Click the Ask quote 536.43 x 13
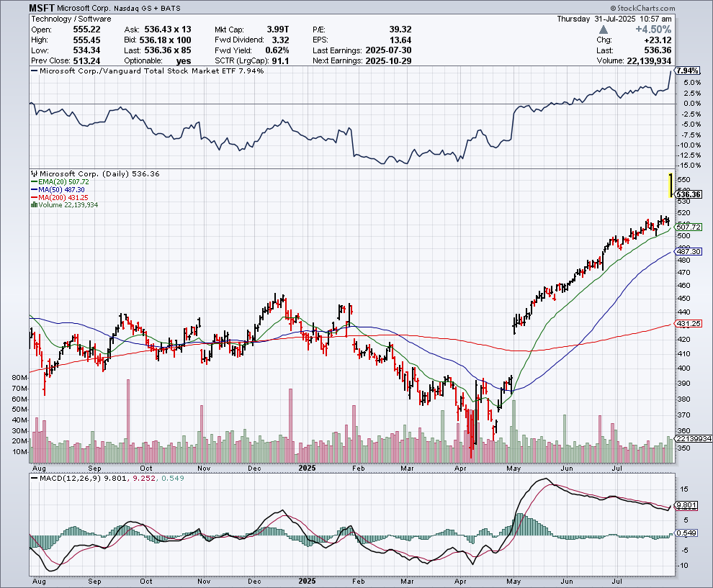713x588 pixels. click(168, 30)
